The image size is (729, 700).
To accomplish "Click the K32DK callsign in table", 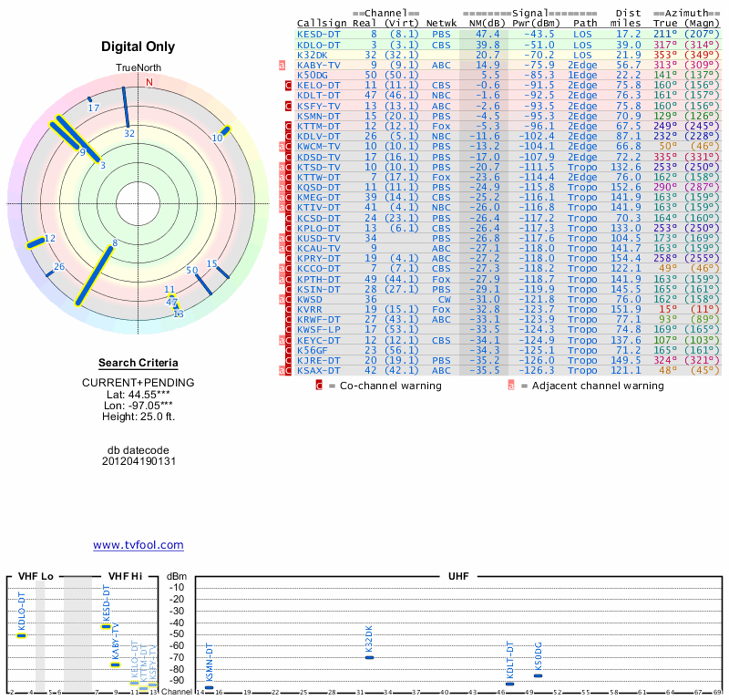I will pos(315,55).
